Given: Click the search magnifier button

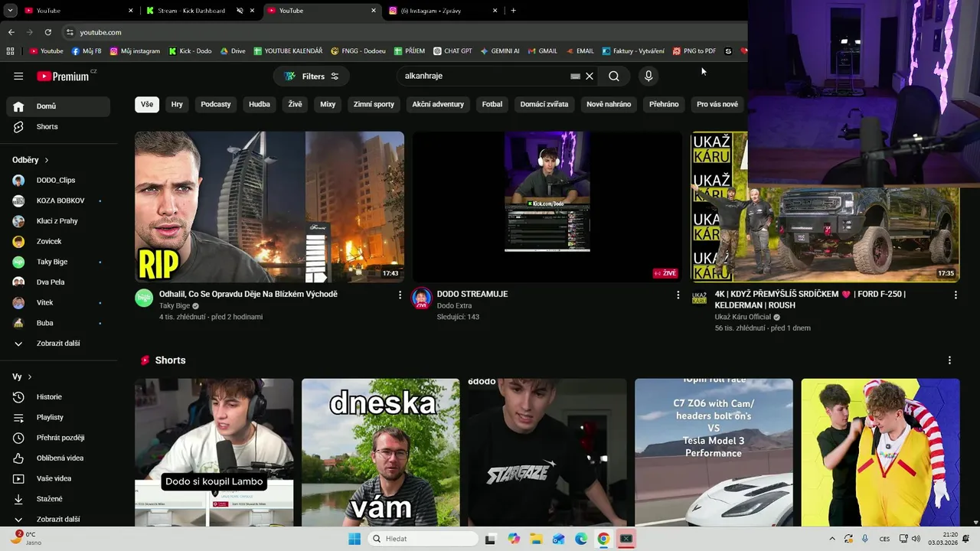Looking at the screenshot, I should [614, 76].
